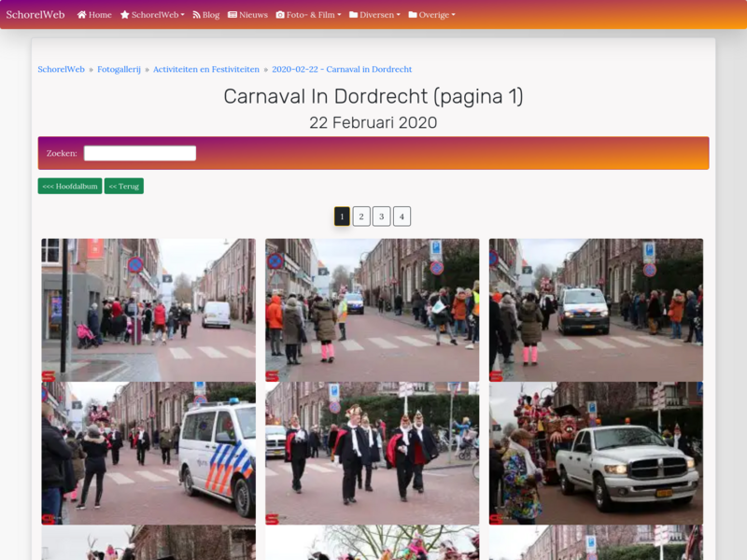Viewport: 747px width, 560px height.
Task: Click the Nieuws newspaper icon
Action: (233, 15)
